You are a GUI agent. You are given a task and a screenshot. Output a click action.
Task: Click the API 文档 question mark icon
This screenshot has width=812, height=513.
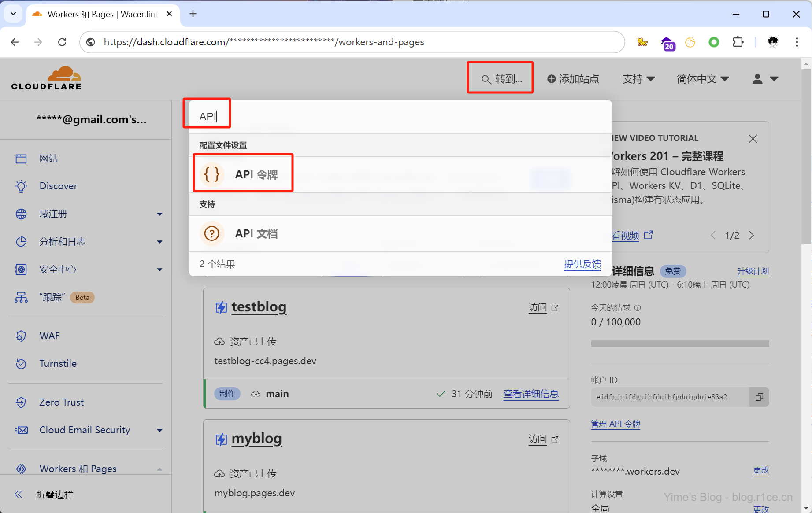coord(212,233)
